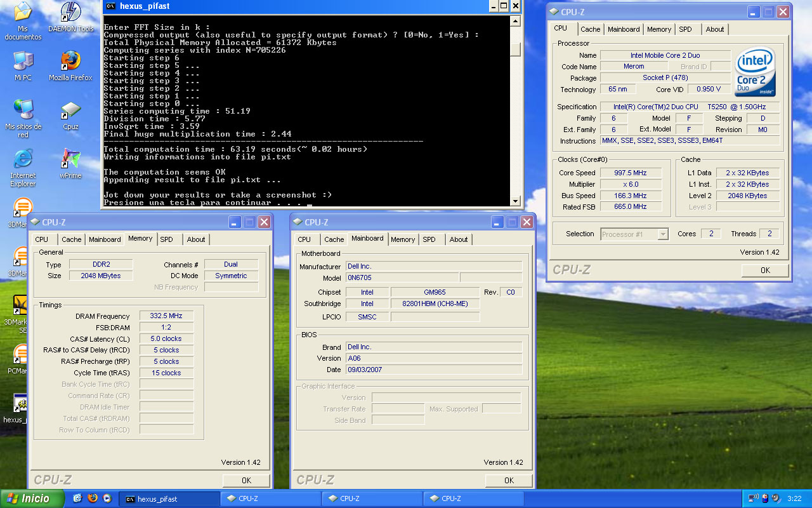The height and width of the screenshot is (508, 812).
Task: Open Mis sitios de red icon
Action: pos(23,119)
